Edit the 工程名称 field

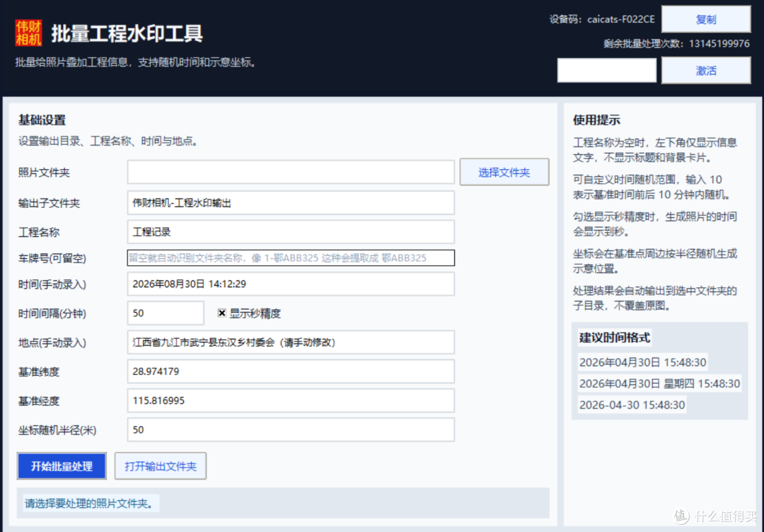click(x=291, y=232)
